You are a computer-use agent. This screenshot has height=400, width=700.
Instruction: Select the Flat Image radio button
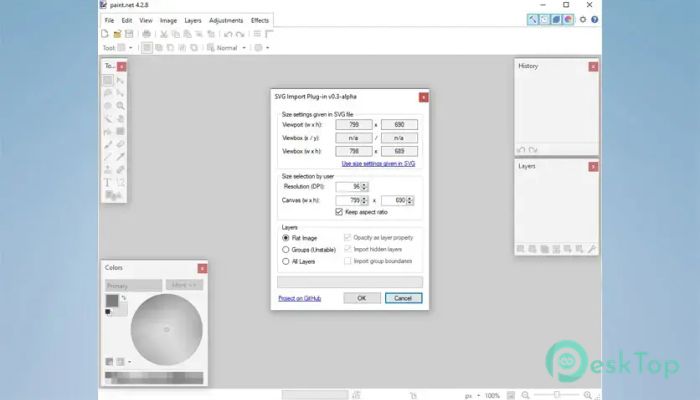pyautogui.click(x=286, y=238)
